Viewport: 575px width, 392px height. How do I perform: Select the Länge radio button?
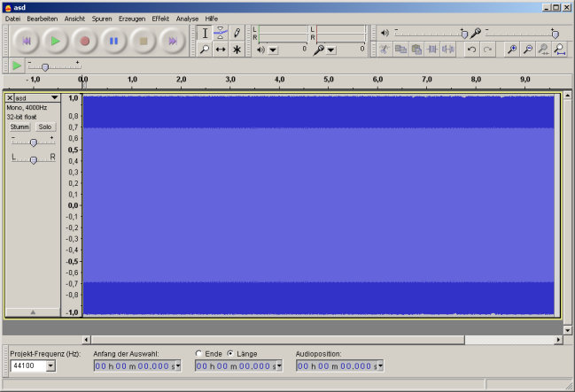click(x=230, y=354)
